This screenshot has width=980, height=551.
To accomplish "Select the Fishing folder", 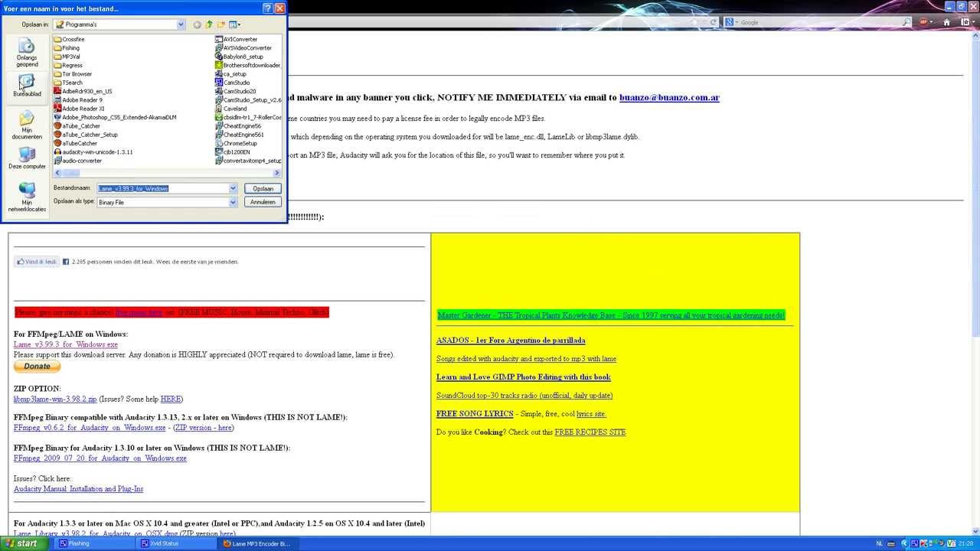I will click(x=67, y=48).
